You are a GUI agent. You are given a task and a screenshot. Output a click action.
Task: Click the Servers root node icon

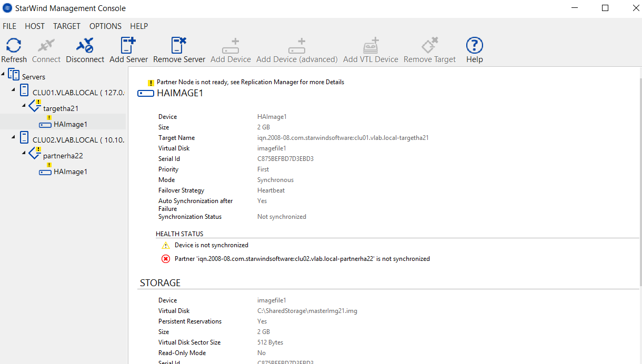coord(14,75)
